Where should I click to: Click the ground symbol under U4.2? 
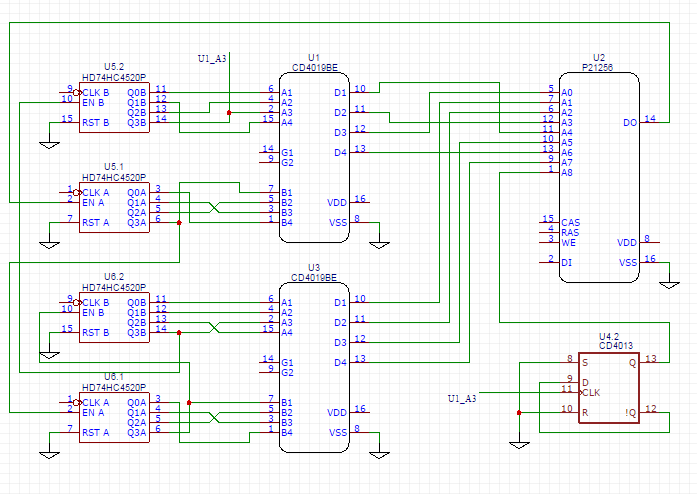pos(519,443)
